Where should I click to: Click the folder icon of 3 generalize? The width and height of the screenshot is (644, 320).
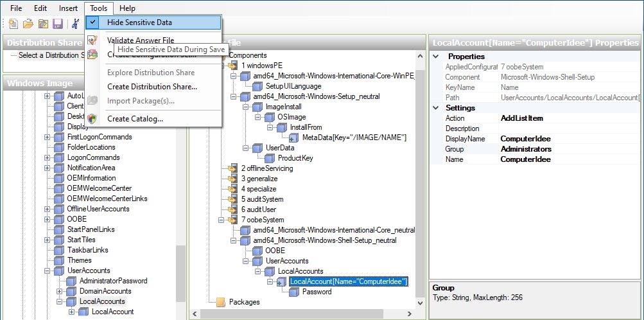pos(233,179)
